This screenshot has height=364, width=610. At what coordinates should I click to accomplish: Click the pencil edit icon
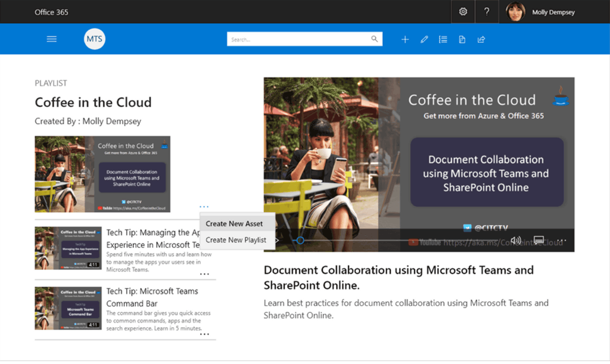(x=424, y=39)
